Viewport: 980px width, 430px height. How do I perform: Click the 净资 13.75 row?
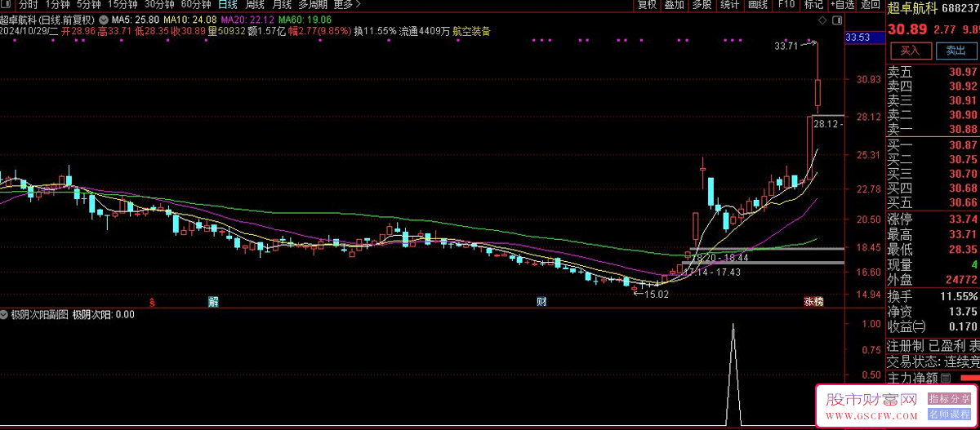933,311
